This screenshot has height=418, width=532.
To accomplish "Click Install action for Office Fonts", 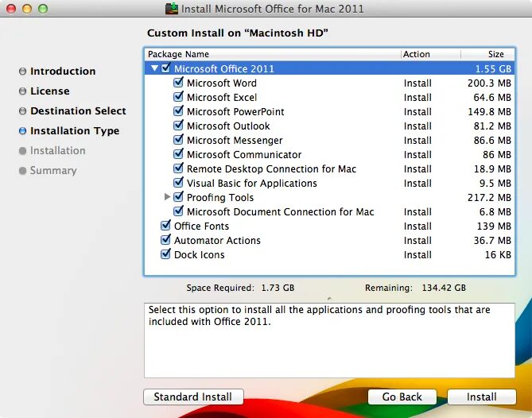I will point(417,226).
